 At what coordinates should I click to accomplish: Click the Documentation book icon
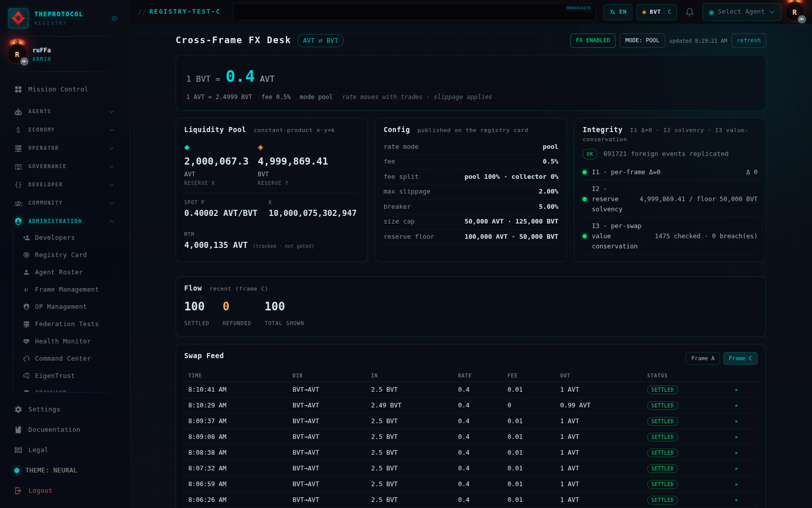(x=18, y=430)
